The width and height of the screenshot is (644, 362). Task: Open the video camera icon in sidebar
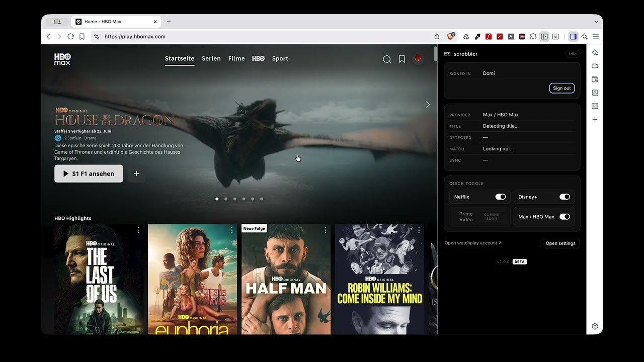click(595, 66)
